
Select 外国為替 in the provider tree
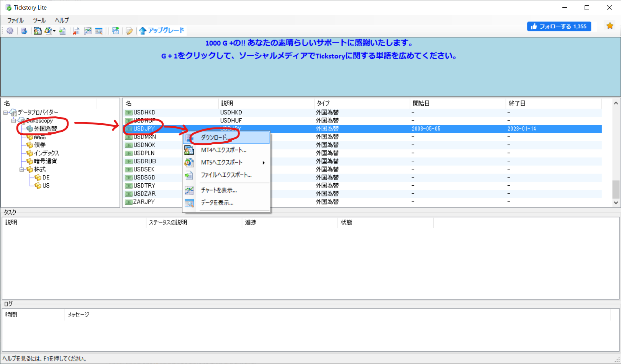pos(45,129)
